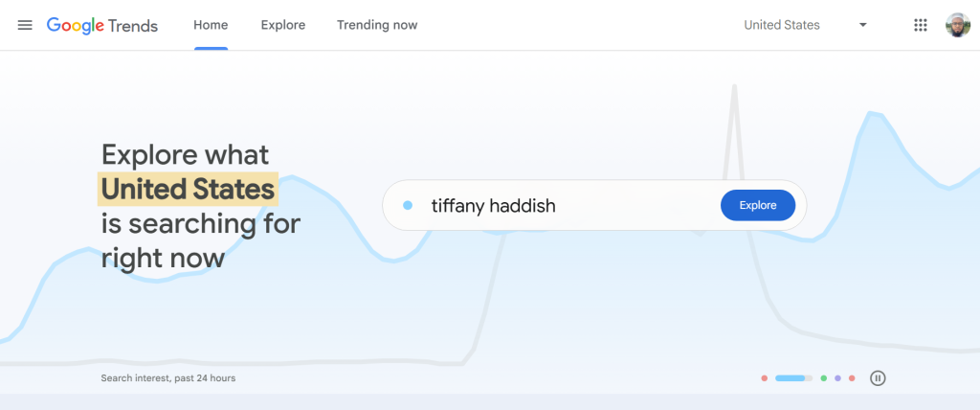Click the blue carousel progress bar
This screenshot has height=410, width=980.
(793, 378)
